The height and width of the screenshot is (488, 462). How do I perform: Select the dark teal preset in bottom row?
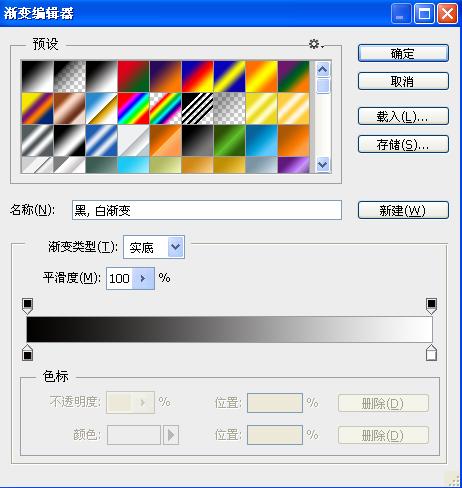(102, 165)
